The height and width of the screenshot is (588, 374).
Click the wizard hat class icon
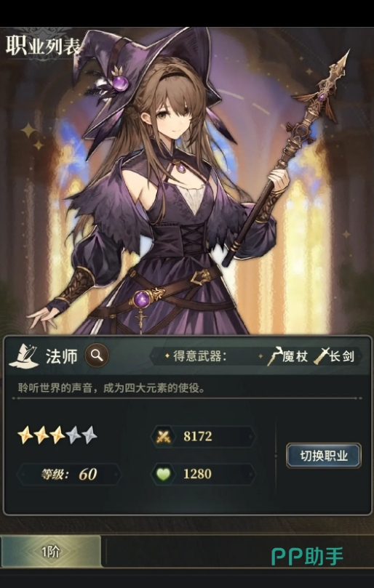pos(24,355)
